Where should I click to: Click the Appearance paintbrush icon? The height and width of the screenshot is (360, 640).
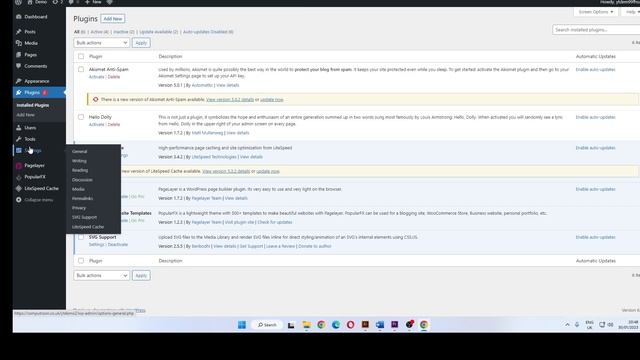pos(18,81)
